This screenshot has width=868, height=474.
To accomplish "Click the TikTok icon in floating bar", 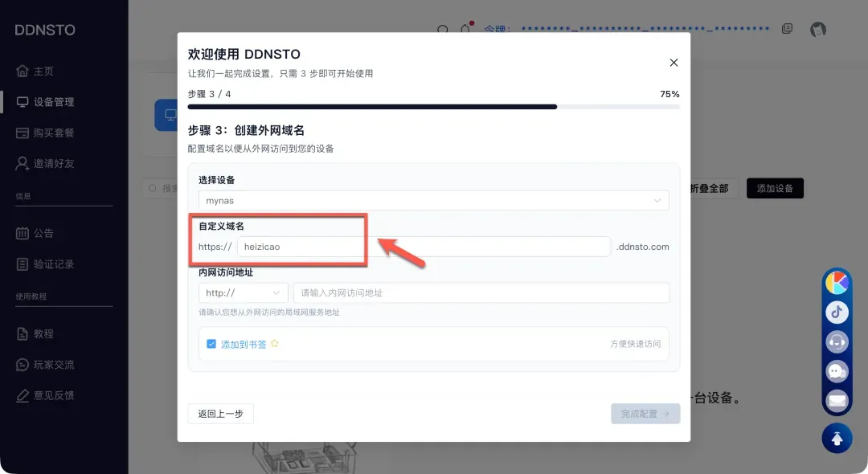I will 837,312.
